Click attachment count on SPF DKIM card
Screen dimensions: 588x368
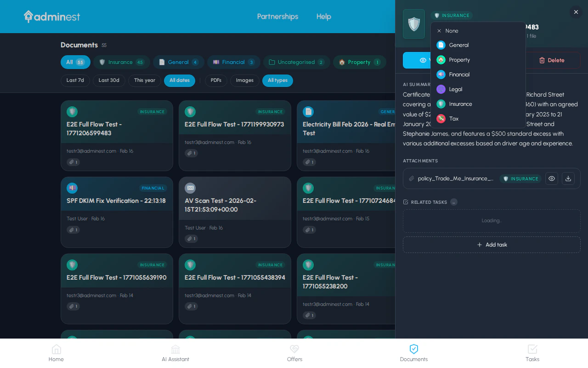pyautogui.click(x=73, y=230)
